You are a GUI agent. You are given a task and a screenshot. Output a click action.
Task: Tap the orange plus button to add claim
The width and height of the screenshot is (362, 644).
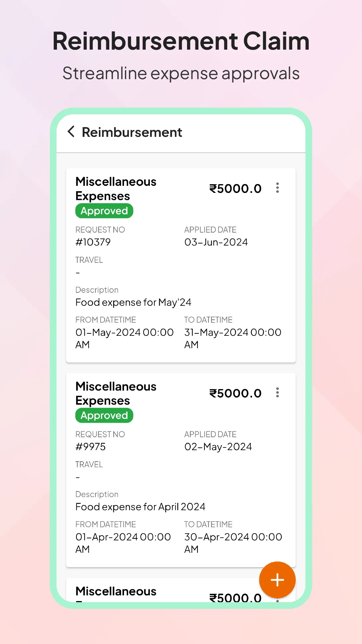(x=277, y=580)
